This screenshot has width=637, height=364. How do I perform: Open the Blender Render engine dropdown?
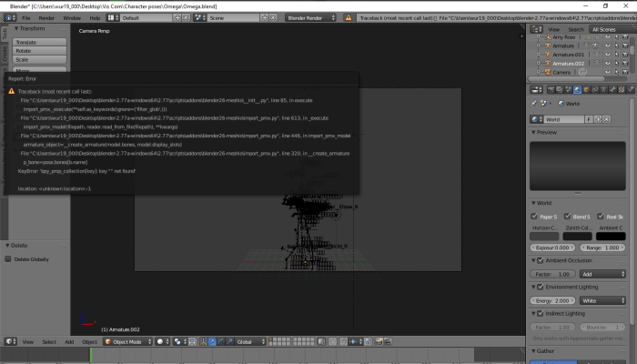[x=311, y=17]
